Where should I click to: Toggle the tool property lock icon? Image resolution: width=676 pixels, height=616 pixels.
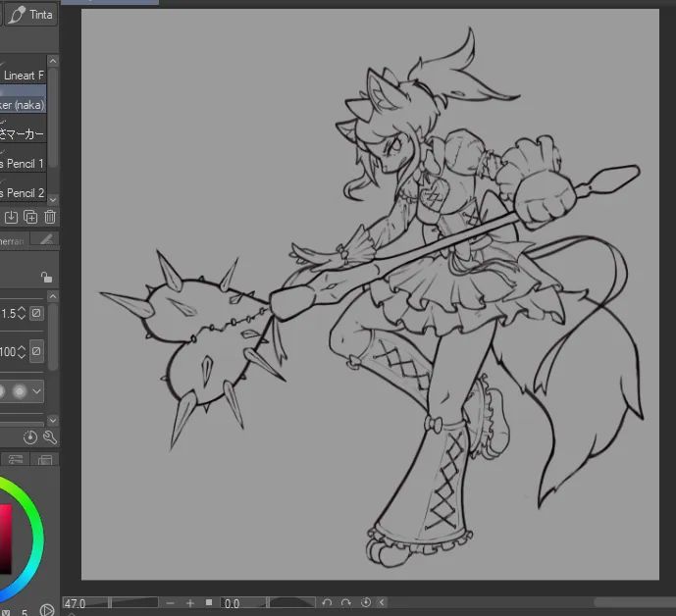[x=46, y=277]
